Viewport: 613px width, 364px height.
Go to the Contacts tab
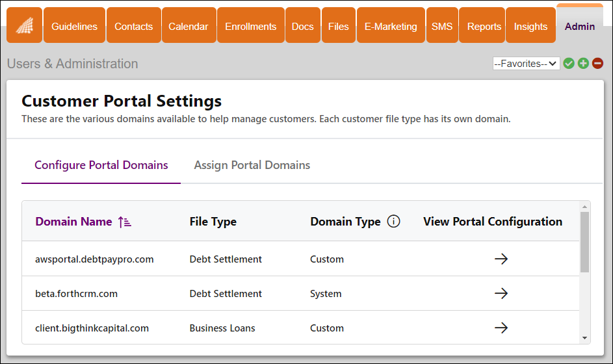(134, 25)
